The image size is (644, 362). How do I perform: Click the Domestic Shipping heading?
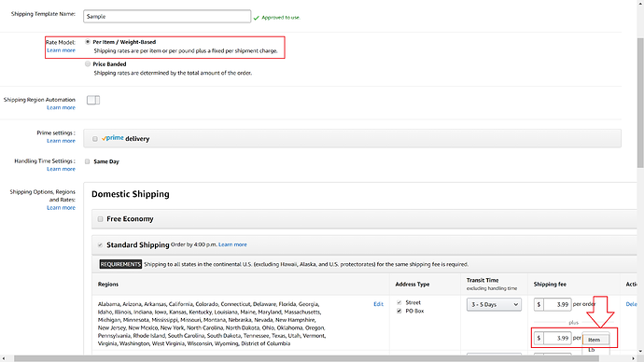[x=130, y=194]
